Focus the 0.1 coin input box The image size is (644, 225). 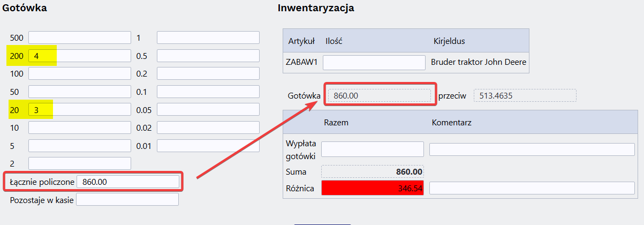point(208,92)
